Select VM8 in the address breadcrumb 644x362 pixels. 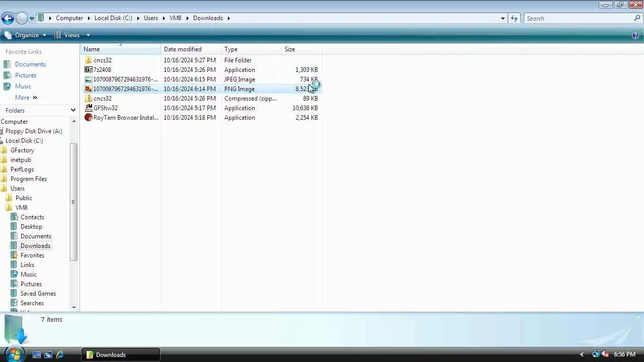(x=175, y=18)
